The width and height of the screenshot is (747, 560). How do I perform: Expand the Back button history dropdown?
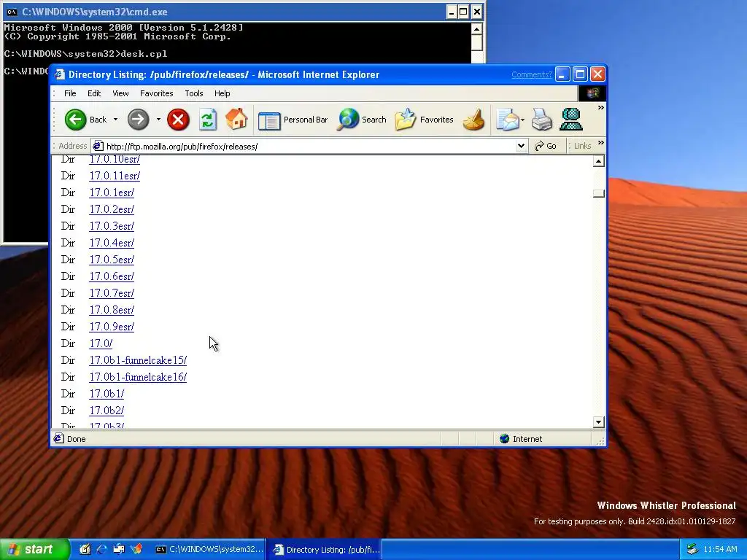pos(115,120)
